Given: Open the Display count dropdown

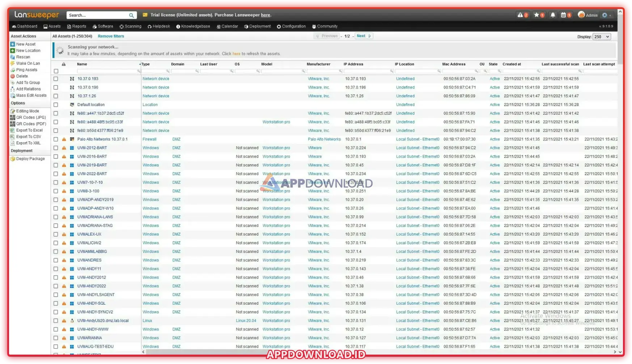Looking at the screenshot, I should coord(602,37).
